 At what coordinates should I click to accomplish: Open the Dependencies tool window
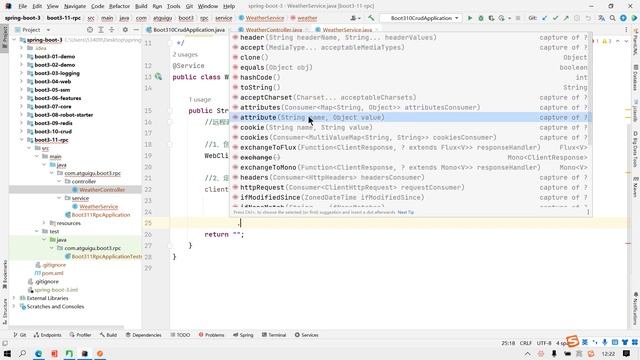tap(143, 335)
